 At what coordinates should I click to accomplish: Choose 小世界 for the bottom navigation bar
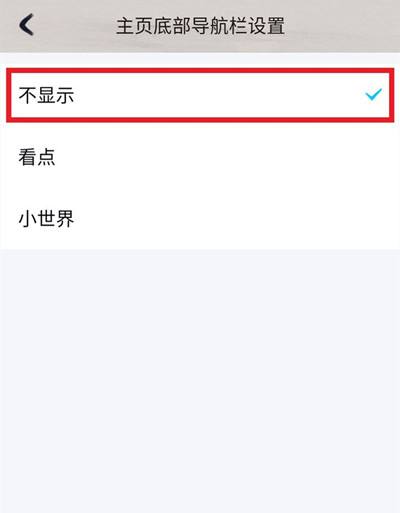pyautogui.click(x=200, y=218)
